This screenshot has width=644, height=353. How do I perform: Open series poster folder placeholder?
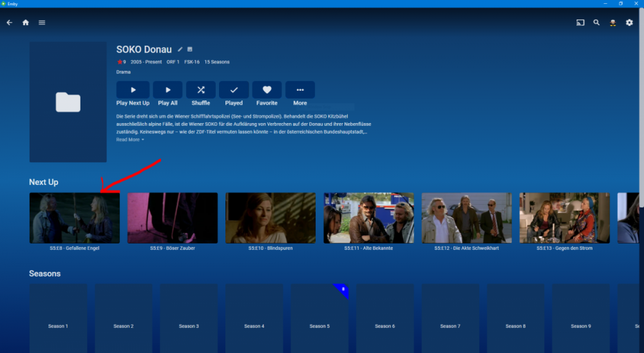[68, 102]
